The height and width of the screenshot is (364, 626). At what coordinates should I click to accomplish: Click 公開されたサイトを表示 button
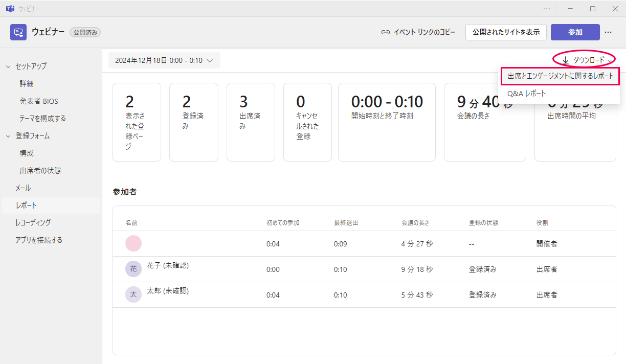[x=506, y=32]
